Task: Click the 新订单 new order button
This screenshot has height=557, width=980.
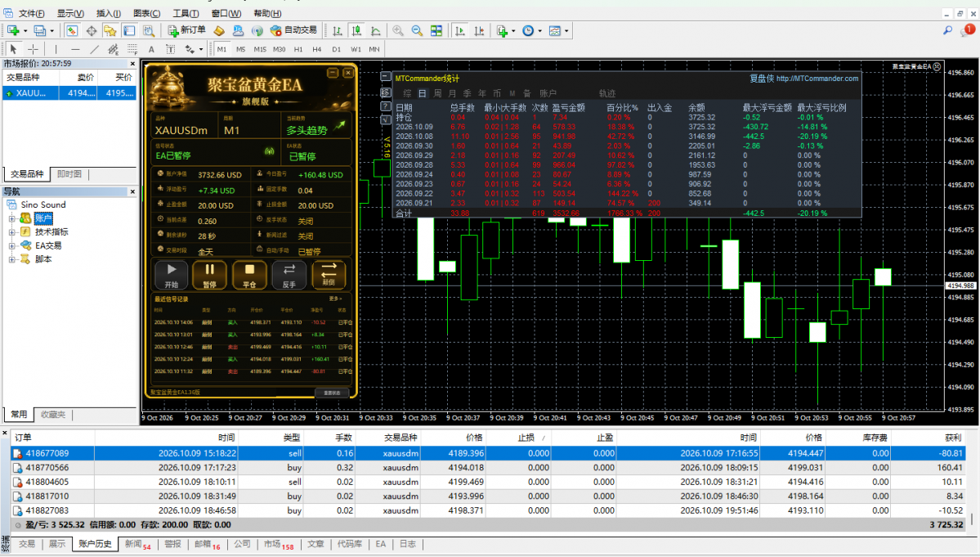Action: coord(186,30)
